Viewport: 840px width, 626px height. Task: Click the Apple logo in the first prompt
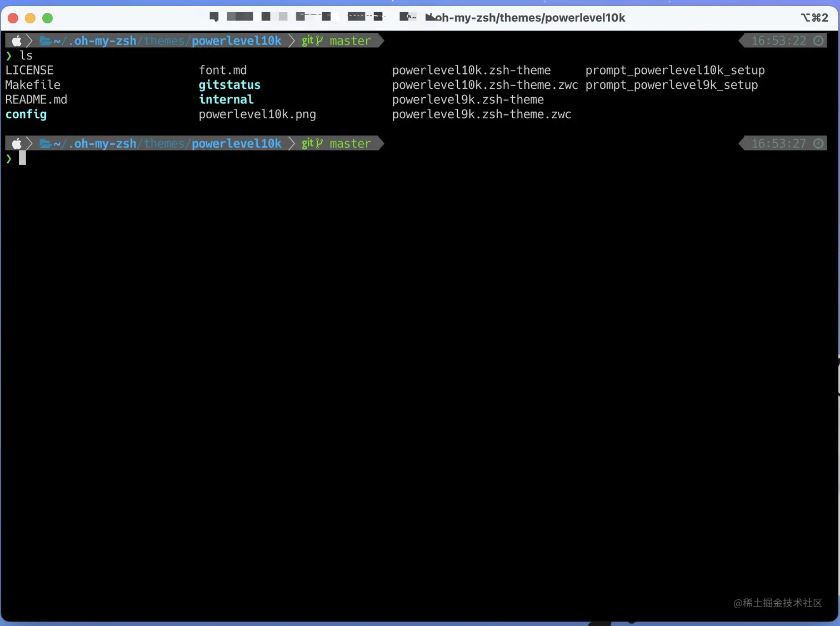click(x=17, y=41)
